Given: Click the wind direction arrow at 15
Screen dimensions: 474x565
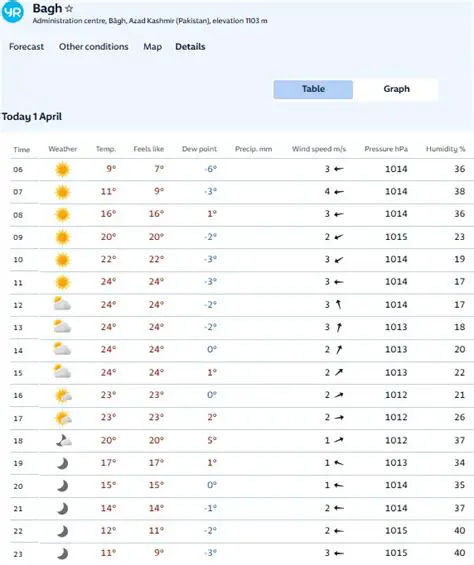Looking at the screenshot, I should click(x=338, y=372).
